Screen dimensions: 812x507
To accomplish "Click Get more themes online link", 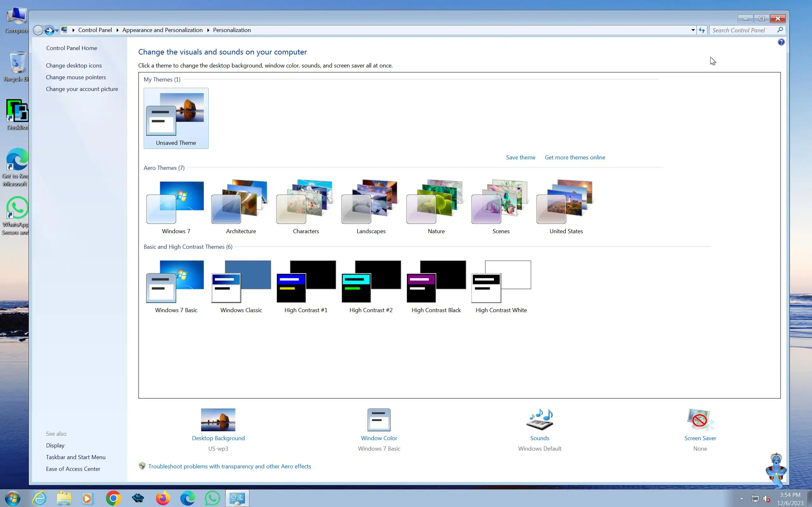I will (575, 157).
